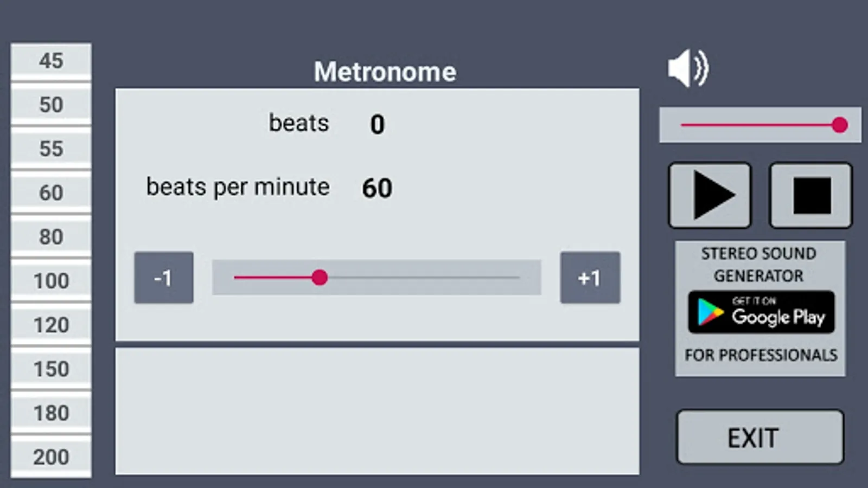Click the beats per minute slider knob
This screenshot has height=488, width=868.
[320, 278]
